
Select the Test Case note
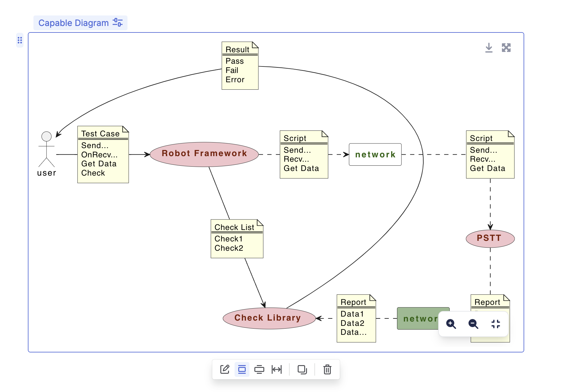[x=102, y=155]
